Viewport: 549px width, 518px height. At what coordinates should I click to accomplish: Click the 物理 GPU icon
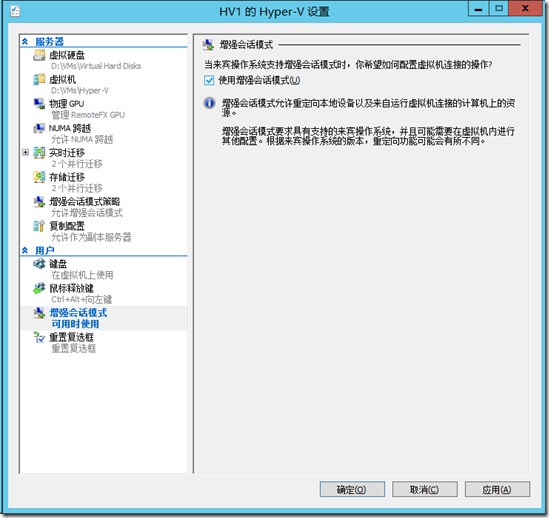[39, 104]
